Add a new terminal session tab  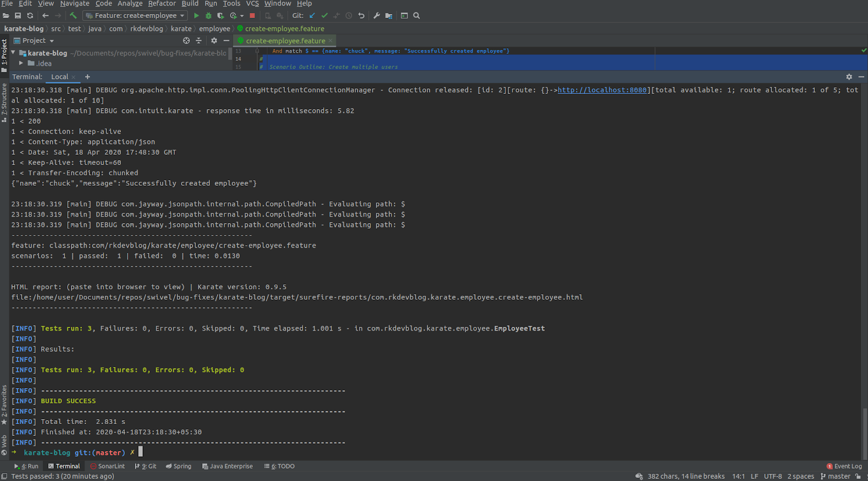point(87,77)
